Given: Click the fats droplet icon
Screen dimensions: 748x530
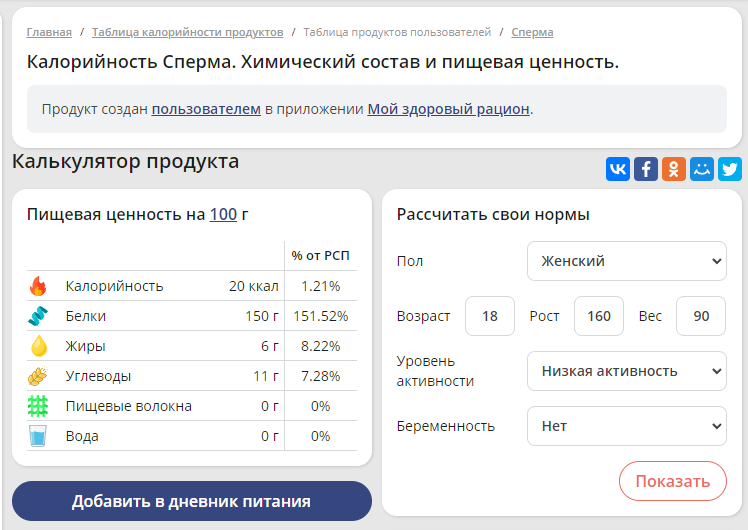Looking at the screenshot, I should (x=38, y=346).
